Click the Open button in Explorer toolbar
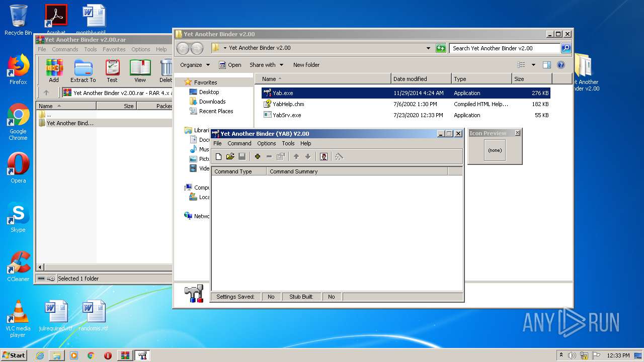Image resolution: width=644 pixels, height=362 pixels. click(230, 65)
